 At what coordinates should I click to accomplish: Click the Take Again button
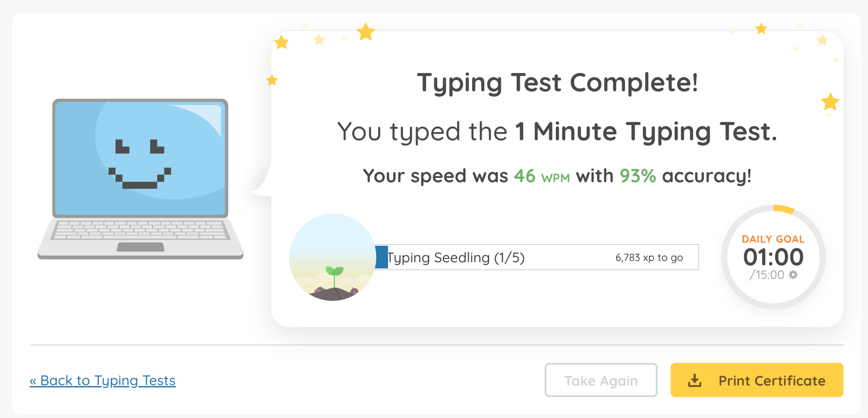tap(601, 380)
